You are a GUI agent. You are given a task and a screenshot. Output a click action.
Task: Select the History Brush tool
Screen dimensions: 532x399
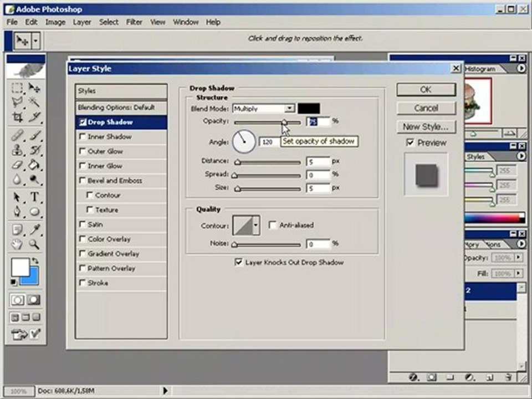(x=34, y=150)
